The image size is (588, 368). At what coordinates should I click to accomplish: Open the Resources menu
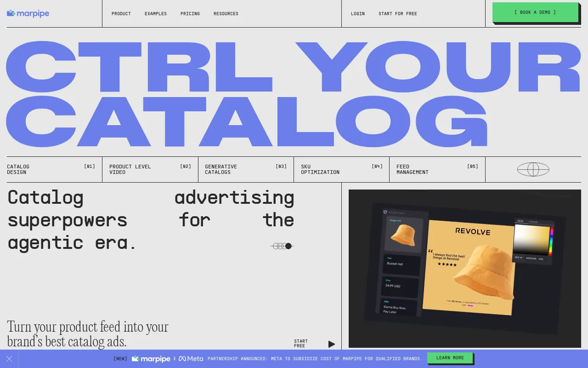(226, 14)
